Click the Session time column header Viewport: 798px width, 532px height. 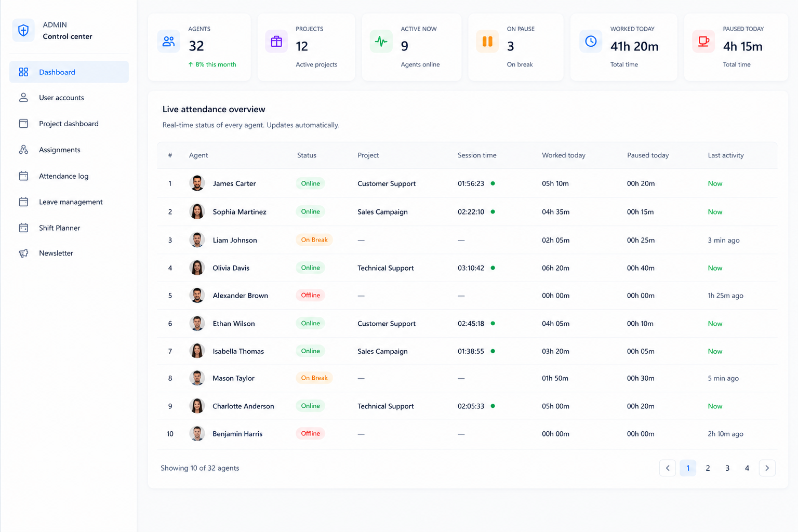[477, 155]
